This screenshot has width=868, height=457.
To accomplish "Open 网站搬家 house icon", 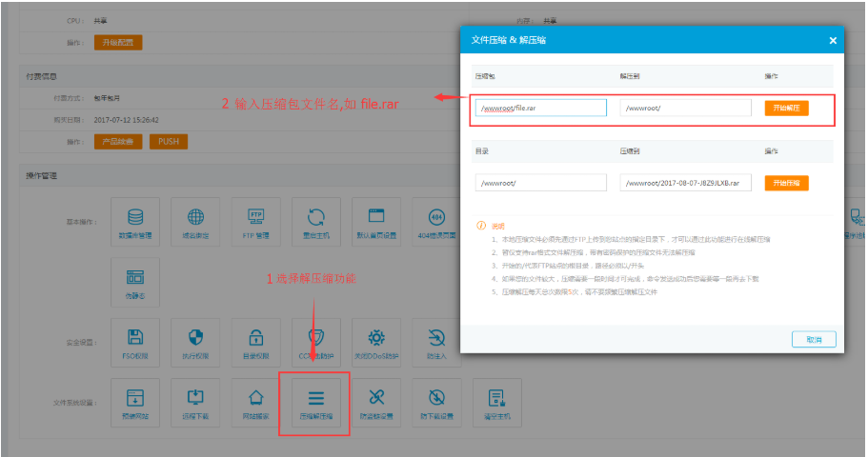I will point(256,402).
